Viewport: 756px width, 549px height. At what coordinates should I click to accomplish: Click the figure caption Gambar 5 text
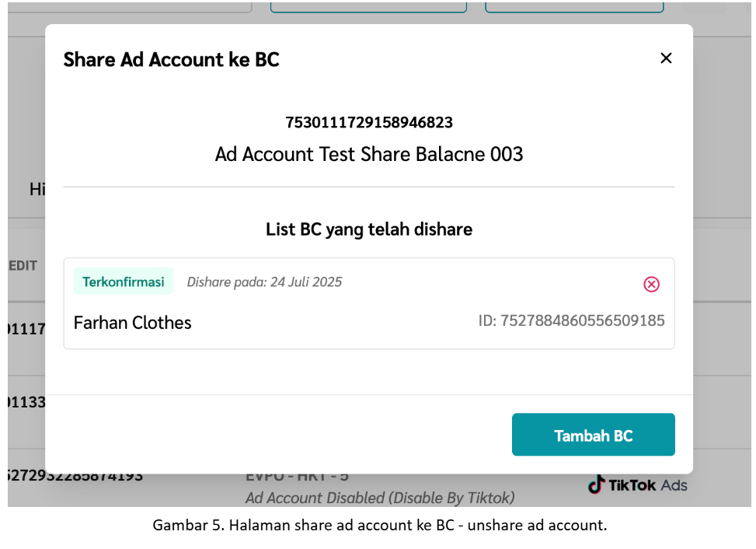(379, 526)
